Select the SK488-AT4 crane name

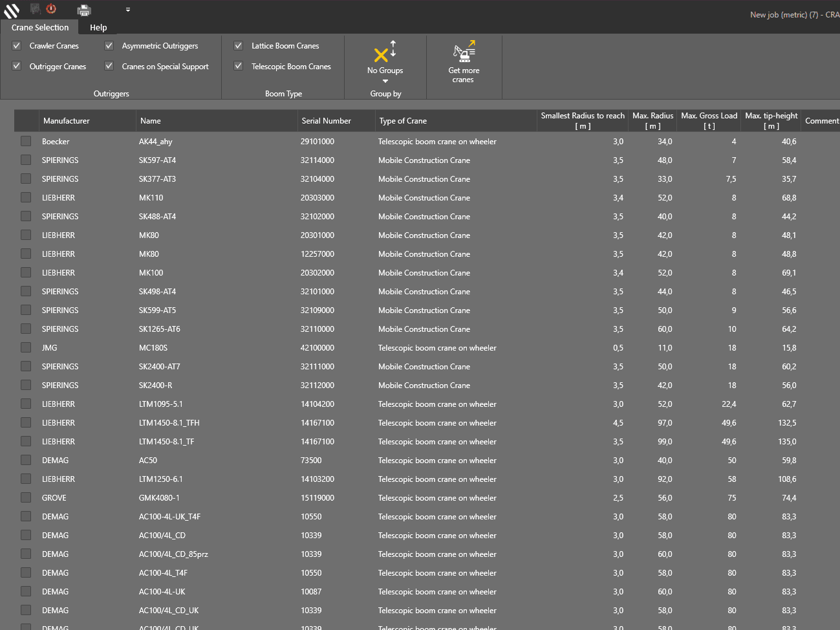[157, 217]
